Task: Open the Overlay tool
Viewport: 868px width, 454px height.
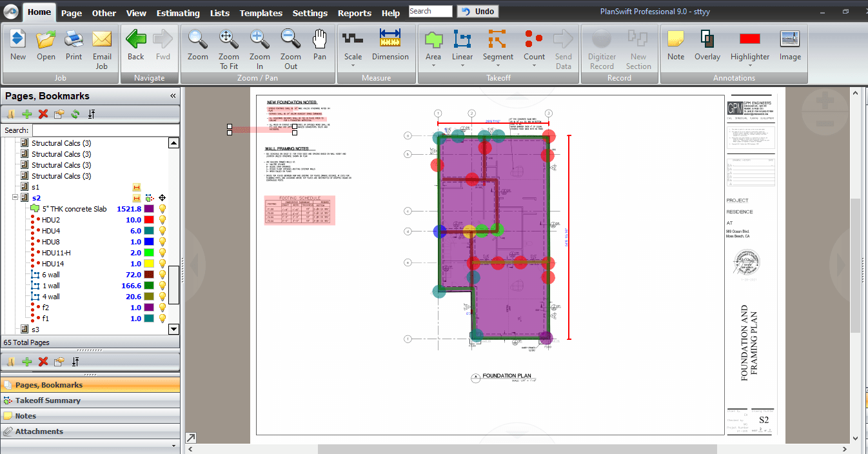Action: (x=707, y=44)
